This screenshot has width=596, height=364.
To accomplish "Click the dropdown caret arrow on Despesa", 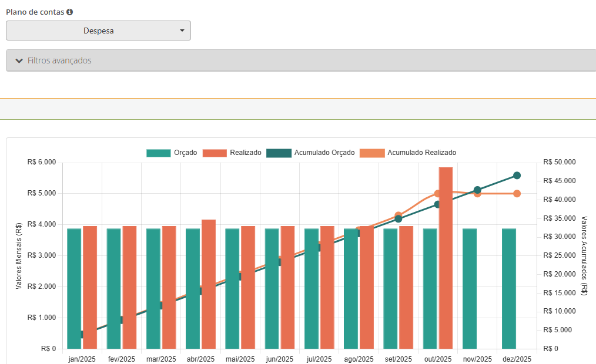I will [182, 31].
